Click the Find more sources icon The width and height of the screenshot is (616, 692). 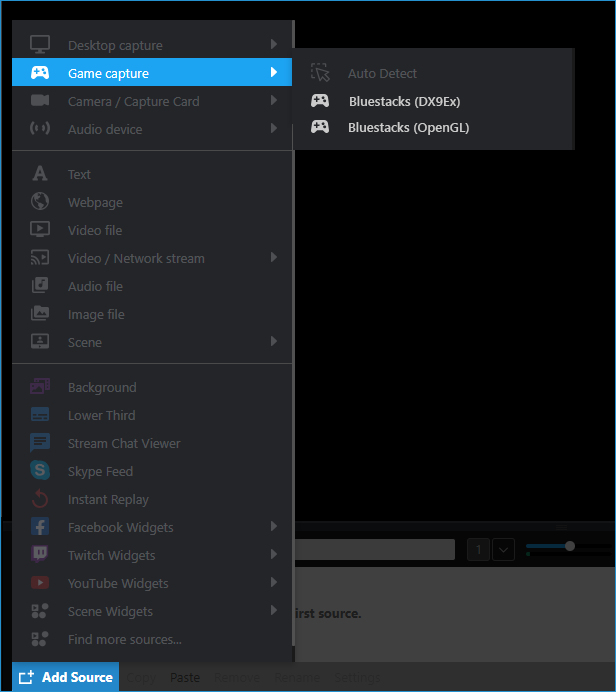click(40, 639)
